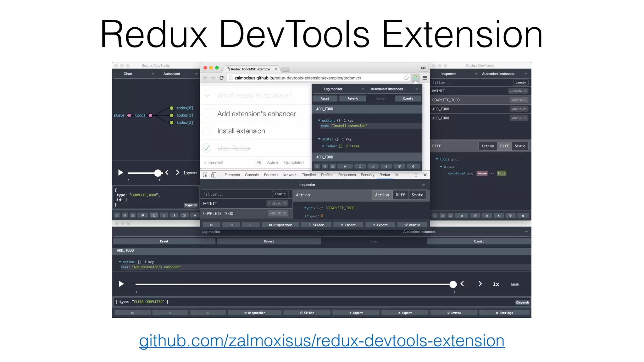Screen dimensions: 644x362
Task: Click dispatcher keyboard icon in popup Log monitor toolbar
Action: click(345, 166)
